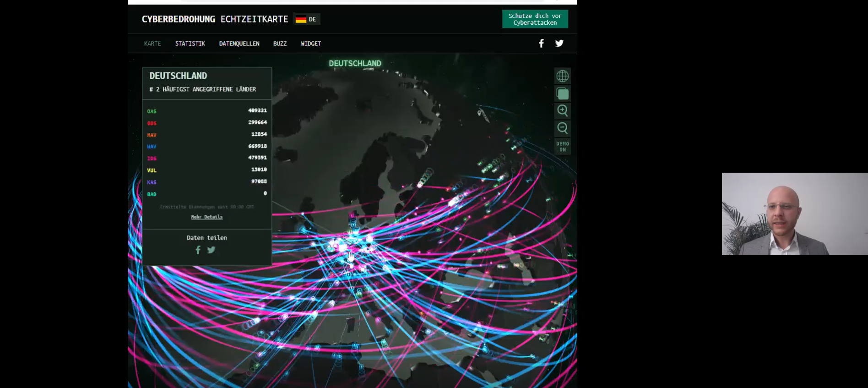Toggle the OAS detection type
Screen dimensions: 868x388
tap(152, 111)
